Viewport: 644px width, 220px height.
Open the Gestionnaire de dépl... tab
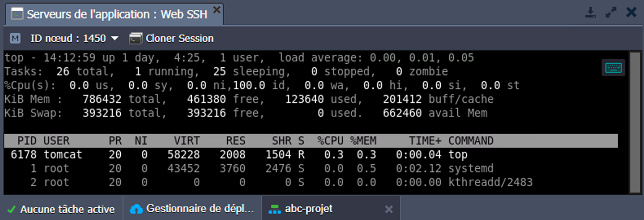pyautogui.click(x=200, y=209)
